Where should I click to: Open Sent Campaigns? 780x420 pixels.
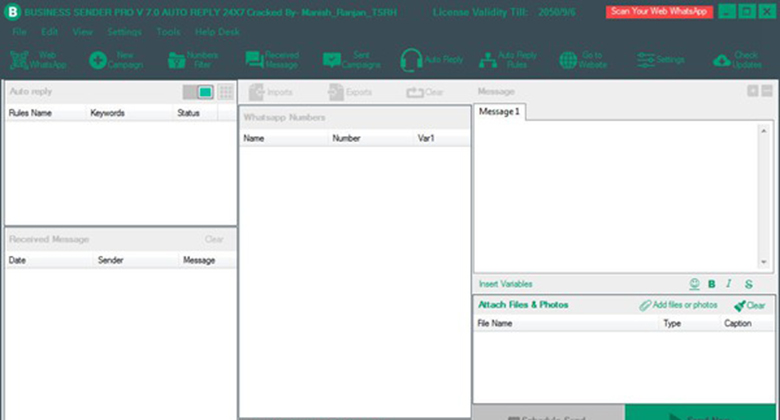[352, 60]
